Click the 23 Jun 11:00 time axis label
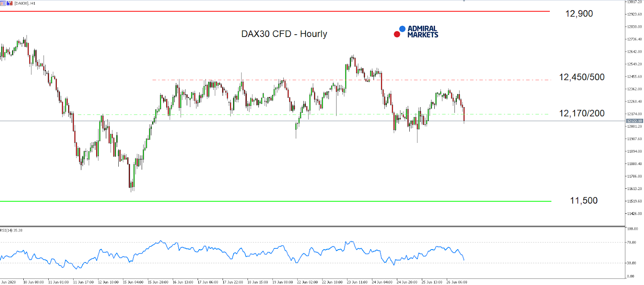Viewport: 644px width, 285px height. click(x=357, y=282)
